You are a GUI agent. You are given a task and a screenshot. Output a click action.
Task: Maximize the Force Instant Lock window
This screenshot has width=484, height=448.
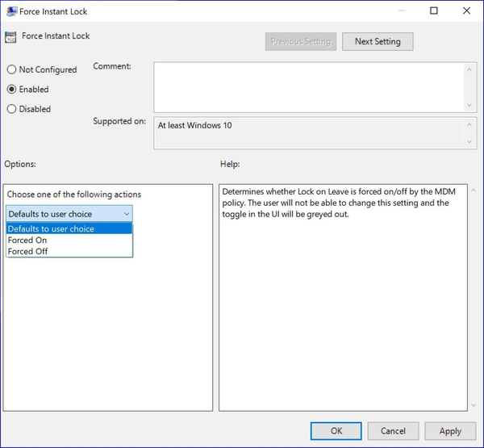[434, 10]
